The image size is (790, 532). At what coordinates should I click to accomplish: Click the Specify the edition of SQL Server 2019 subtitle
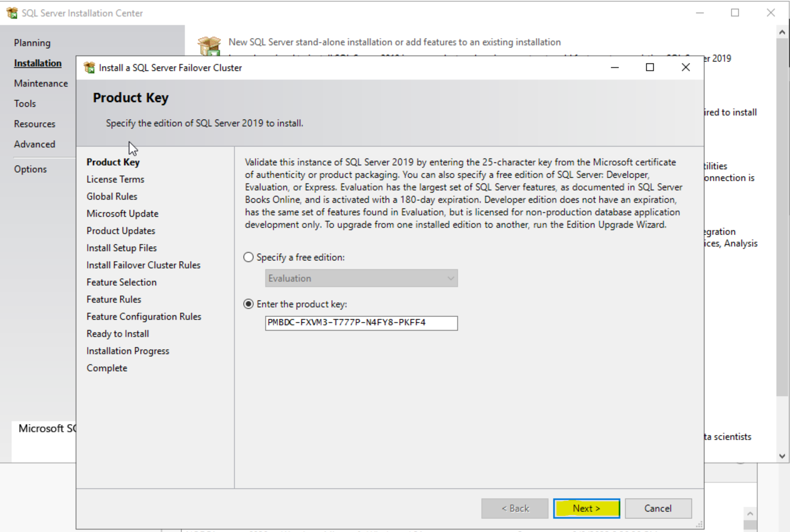tap(204, 123)
